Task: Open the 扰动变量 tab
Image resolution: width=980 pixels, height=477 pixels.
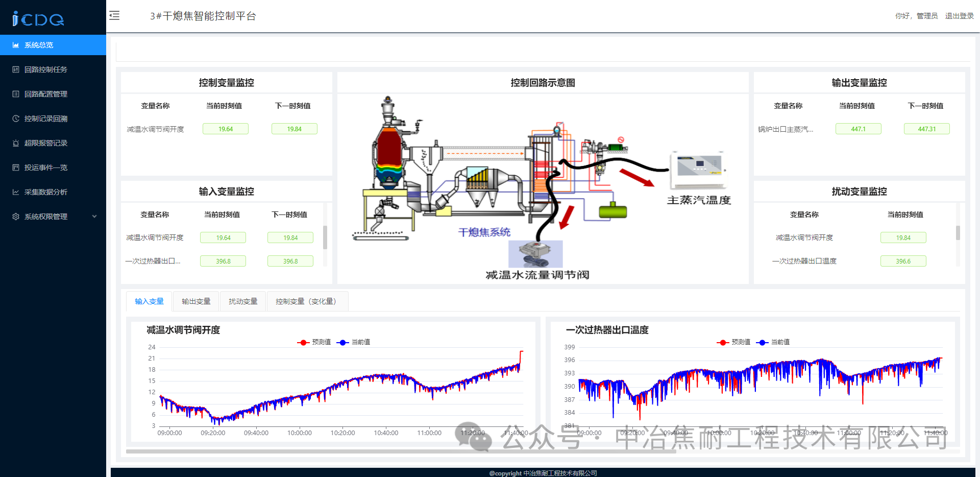Action: pyautogui.click(x=242, y=301)
